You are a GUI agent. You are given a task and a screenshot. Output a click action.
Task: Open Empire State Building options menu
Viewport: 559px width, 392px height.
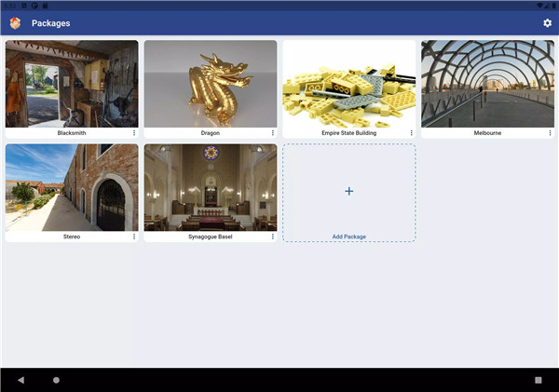pyautogui.click(x=411, y=133)
